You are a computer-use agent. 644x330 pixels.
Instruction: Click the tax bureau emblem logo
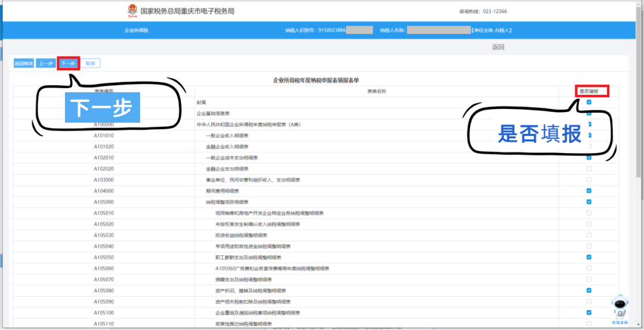pos(132,11)
